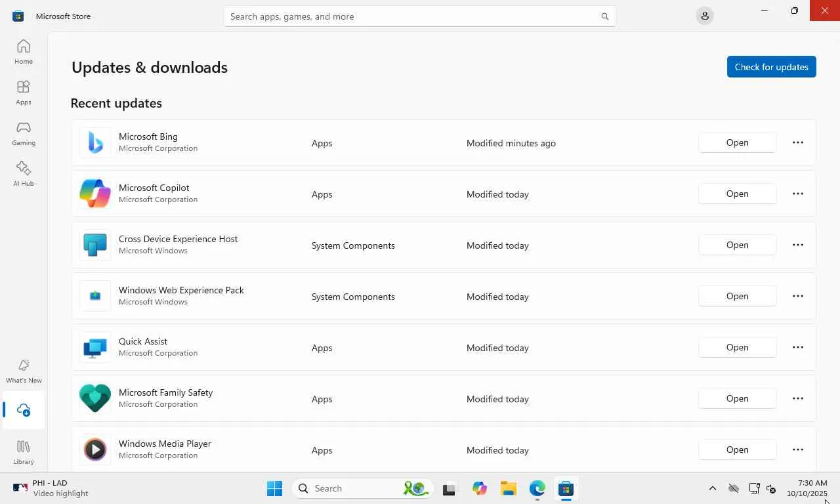This screenshot has height=504, width=840.
Task: Select the Quick Assist app name
Action: tap(143, 341)
